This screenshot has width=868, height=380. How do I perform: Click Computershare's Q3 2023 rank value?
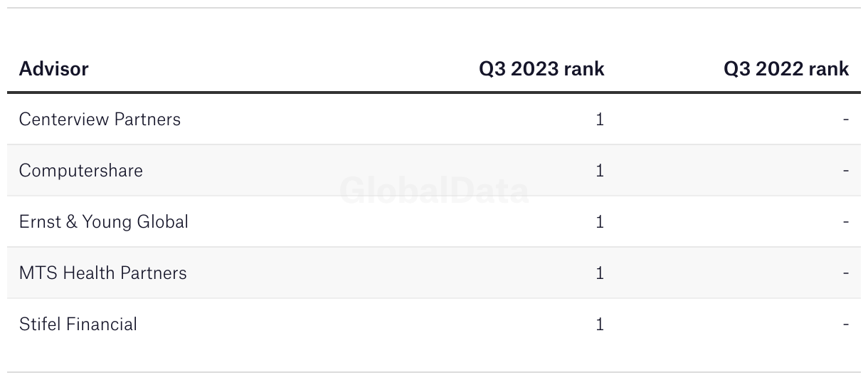(x=600, y=171)
